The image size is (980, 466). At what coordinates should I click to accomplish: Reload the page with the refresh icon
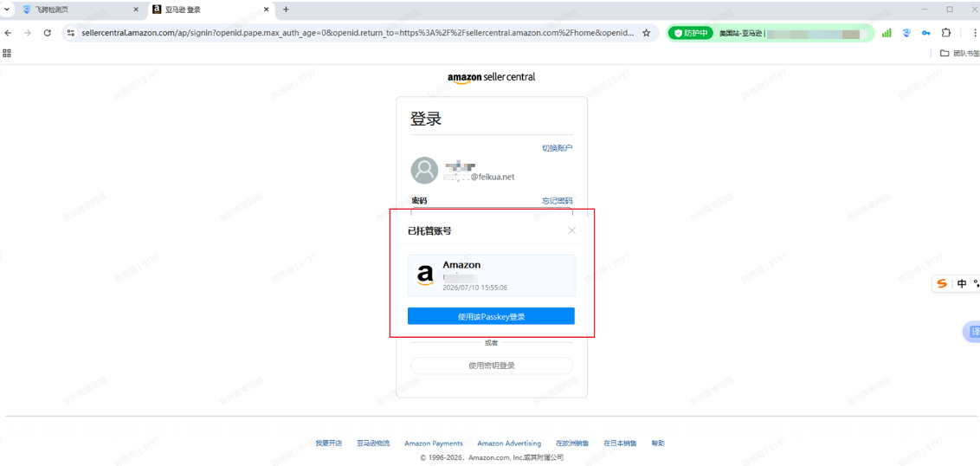(47, 33)
